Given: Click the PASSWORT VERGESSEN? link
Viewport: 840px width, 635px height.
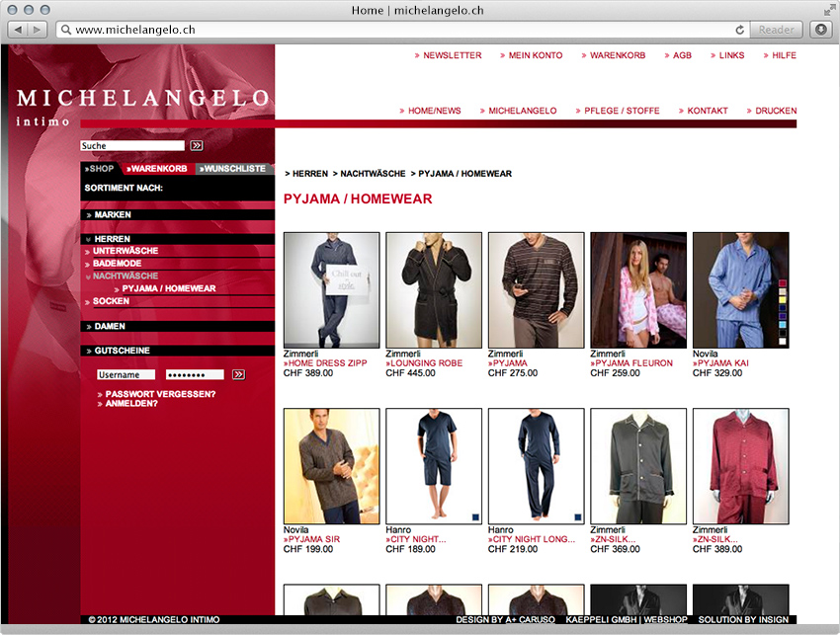Looking at the screenshot, I should pyautogui.click(x=160, y=394).
